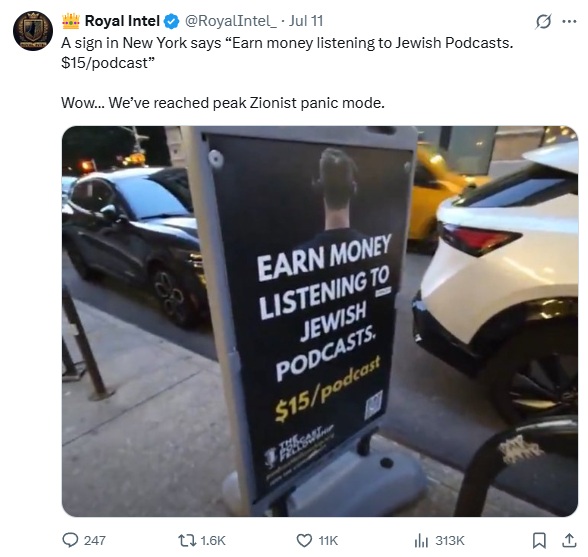
Task: Click the 11K likes count
Action: (x=328, y=540)
